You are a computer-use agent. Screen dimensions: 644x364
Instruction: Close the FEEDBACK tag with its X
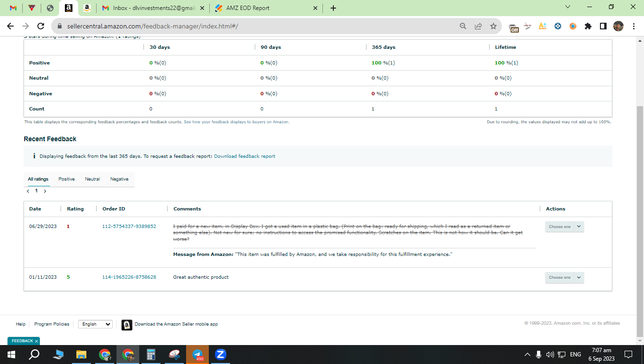pos(36,341)
